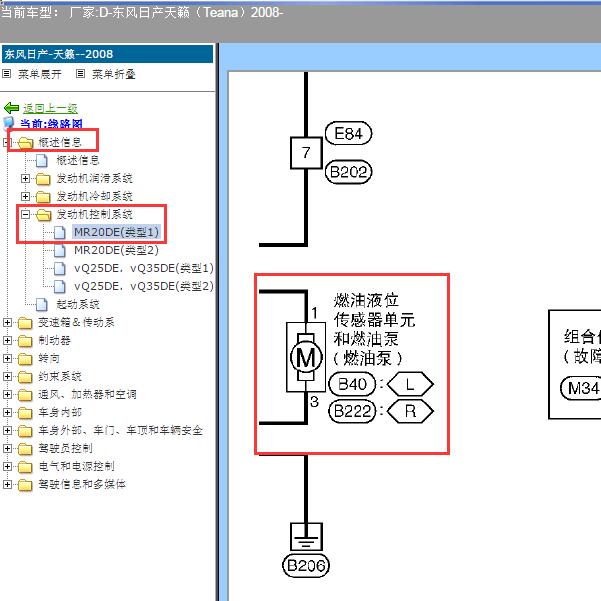Expand the 转向 node

(x=7, y=358)
